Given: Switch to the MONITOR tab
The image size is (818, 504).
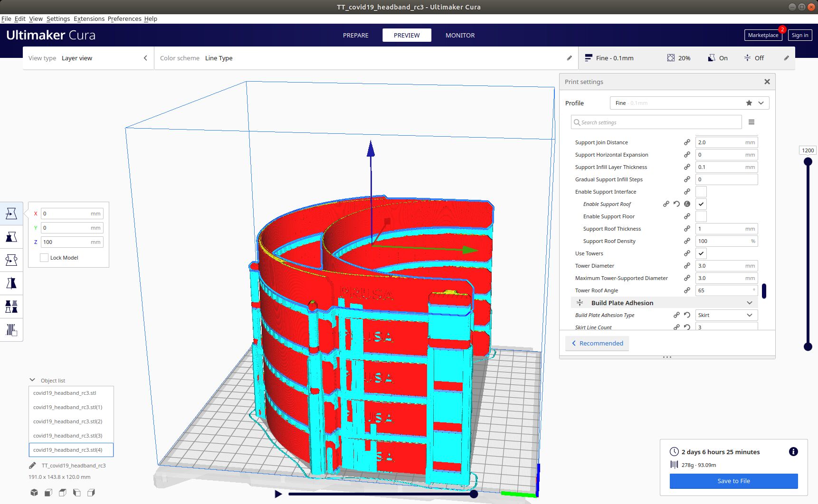Looking at the screenshot, I should (x=460, y=35).
